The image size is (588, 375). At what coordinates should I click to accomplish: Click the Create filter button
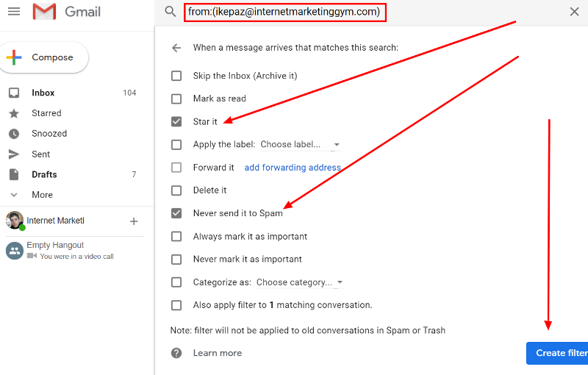pyautogui.click(x=559, y=353)
